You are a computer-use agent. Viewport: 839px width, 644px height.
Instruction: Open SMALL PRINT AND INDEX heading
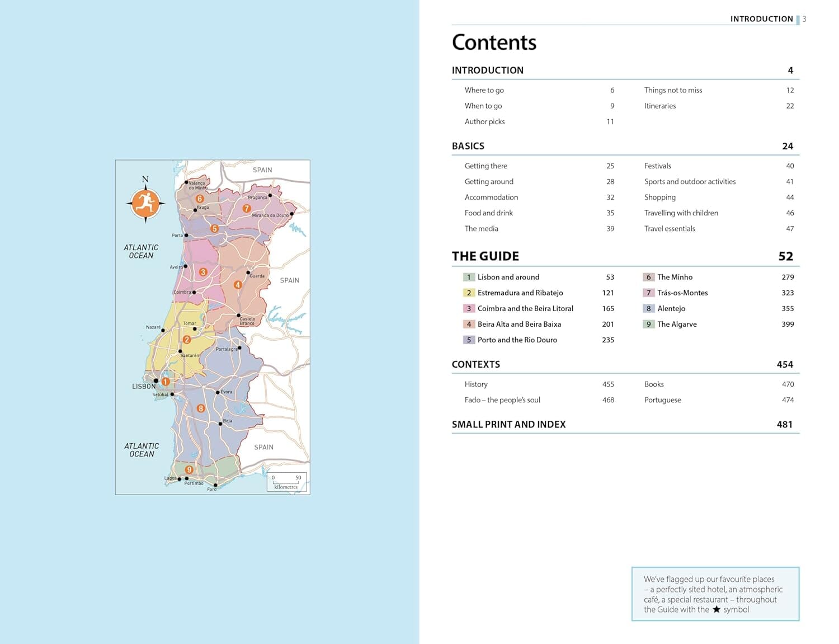[509, 424]
